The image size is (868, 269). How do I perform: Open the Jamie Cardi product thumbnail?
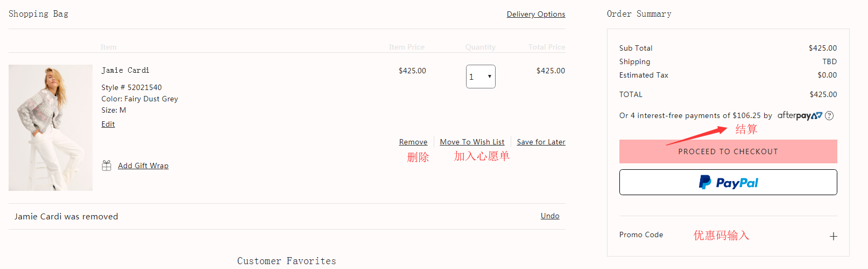click(x=51, y=128)
